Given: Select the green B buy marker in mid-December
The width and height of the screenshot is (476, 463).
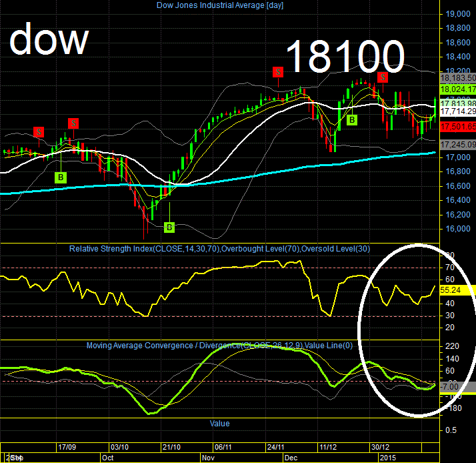Looking at the screenshot, I should point(352,120).
